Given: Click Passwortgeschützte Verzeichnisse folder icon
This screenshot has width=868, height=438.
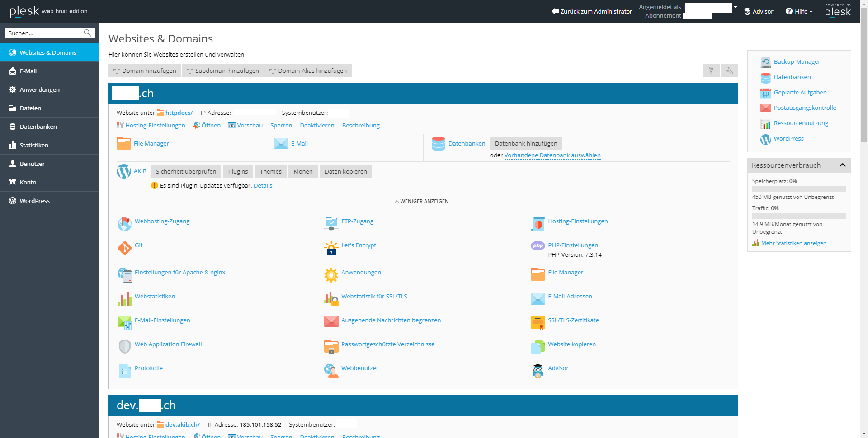Looking at the screenshot, I should tap(331, 347).
